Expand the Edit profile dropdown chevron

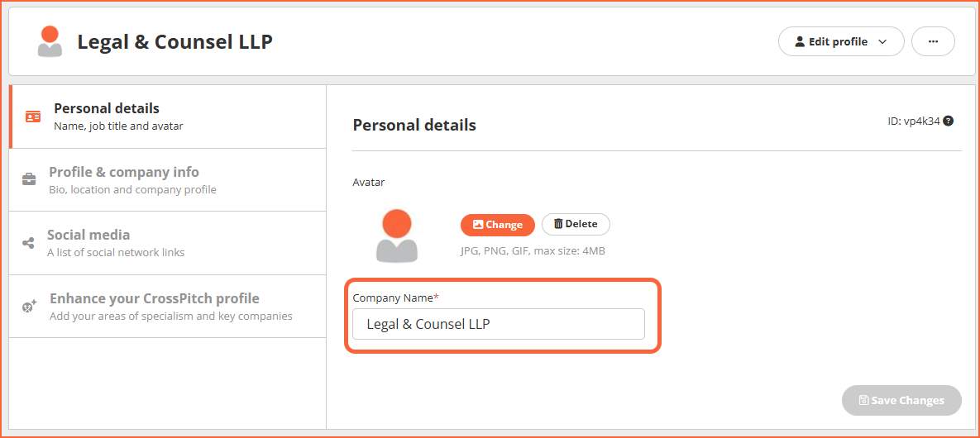pyautogui.click(x=882, y=42)
